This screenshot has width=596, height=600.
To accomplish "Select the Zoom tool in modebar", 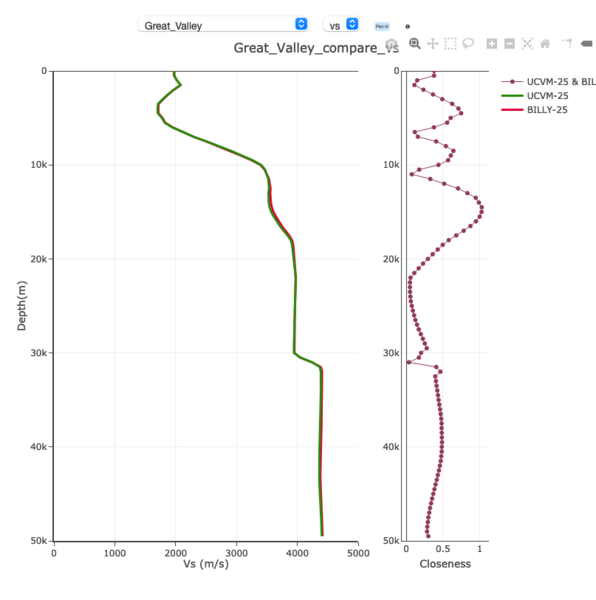I will click(x=415, y=44).
